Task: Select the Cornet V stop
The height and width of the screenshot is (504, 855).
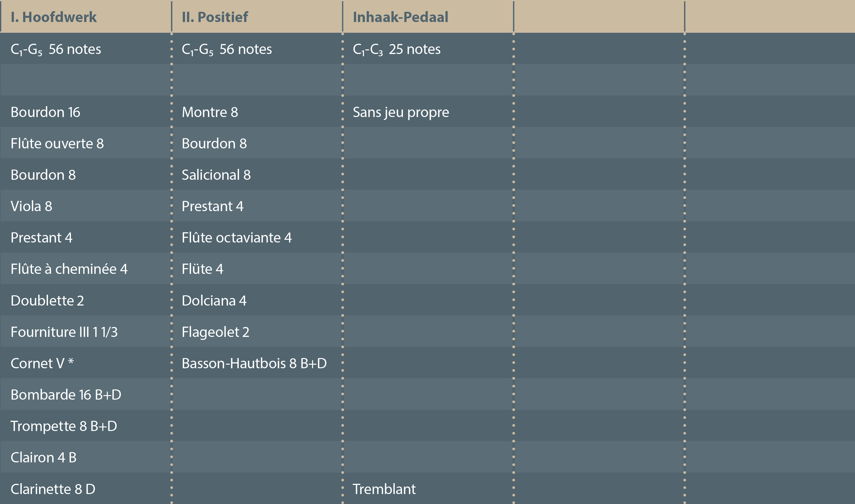Action: (x=42, y=363)
